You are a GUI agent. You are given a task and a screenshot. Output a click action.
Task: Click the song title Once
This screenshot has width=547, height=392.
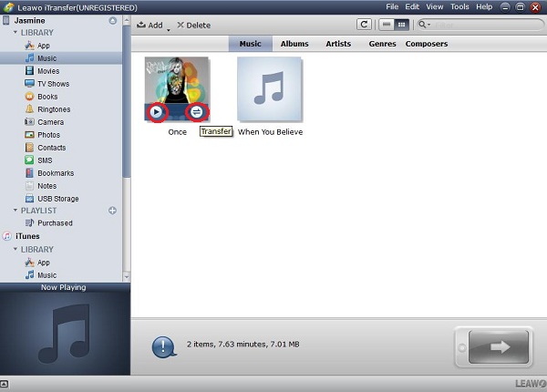[x=177, y=132]
